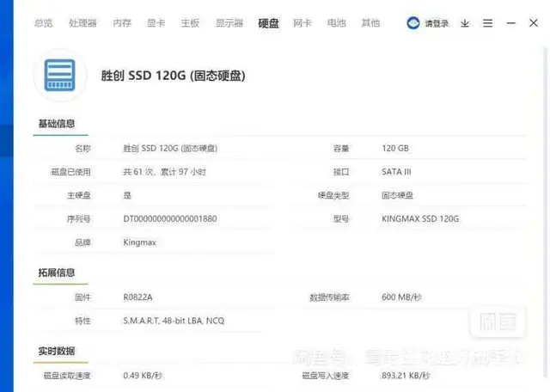Minimize the window
The image size is (550, 392).
pos(510,23)
